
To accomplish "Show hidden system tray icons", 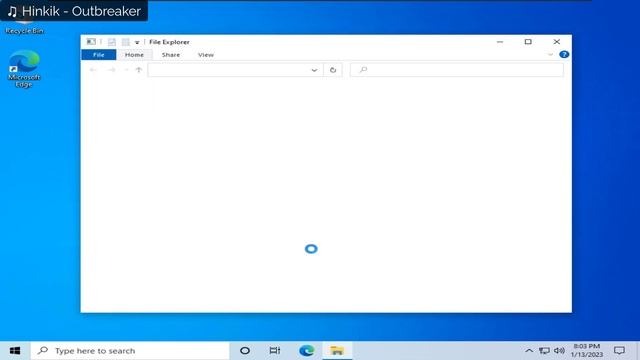I will tap(529, 351).
